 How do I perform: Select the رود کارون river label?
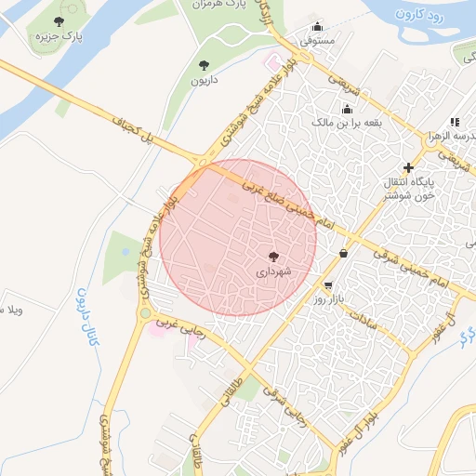(x=419, y=16)
